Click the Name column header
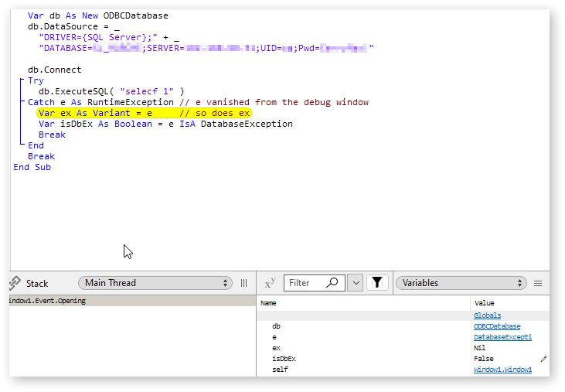Image resolution: width=565 pixels, height=392 pixels. tap(269, 303)
